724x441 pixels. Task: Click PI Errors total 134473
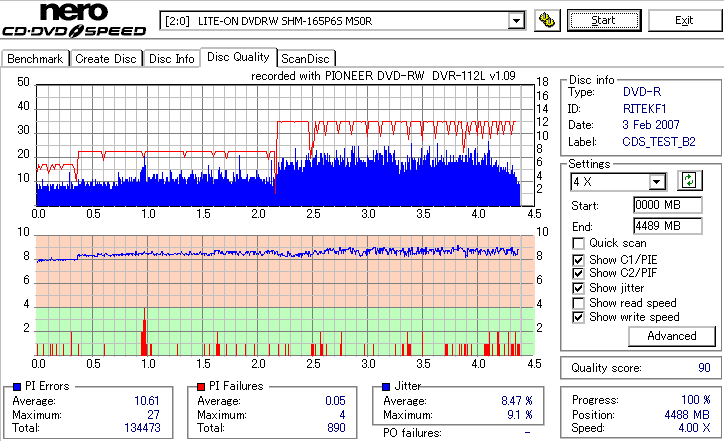(142, 428)
